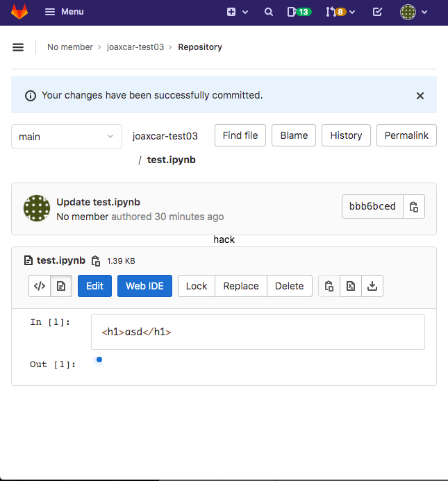448x481 pixels.
Task: Switch to source code view
Action: click(40, 286)
